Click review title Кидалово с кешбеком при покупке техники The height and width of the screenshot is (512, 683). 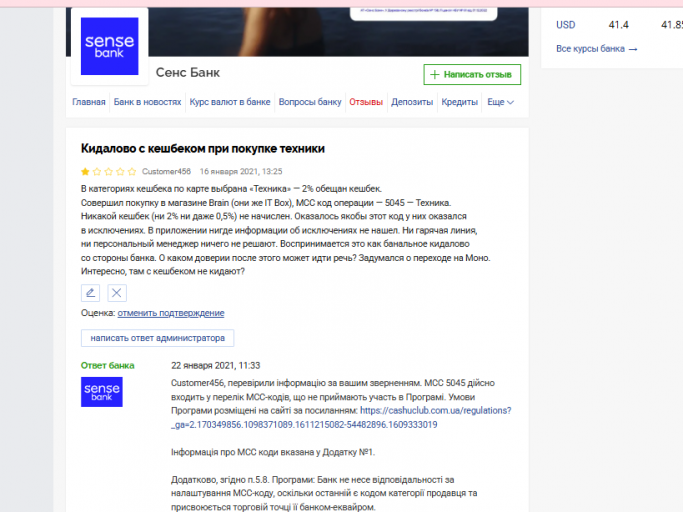[x=203, y=149]
